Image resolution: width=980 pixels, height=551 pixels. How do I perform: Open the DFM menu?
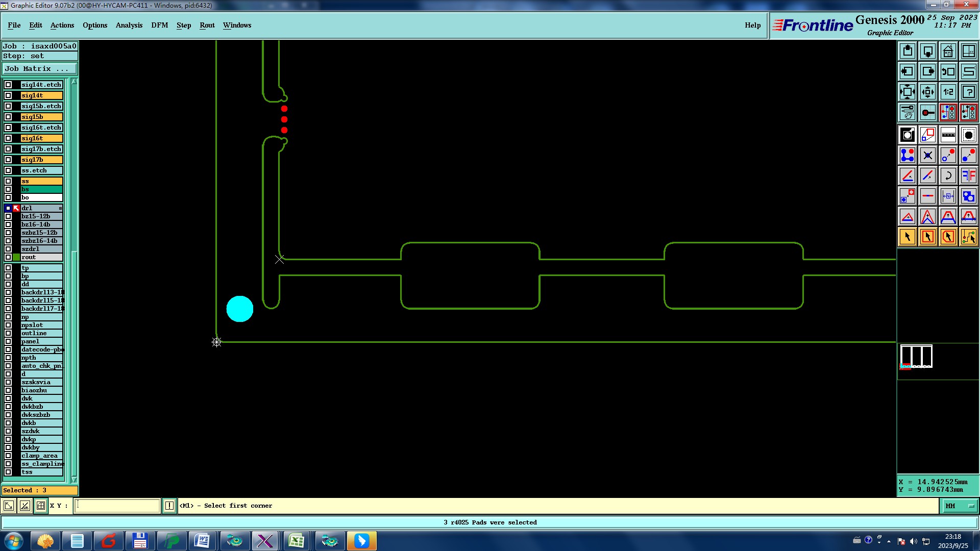159,26
